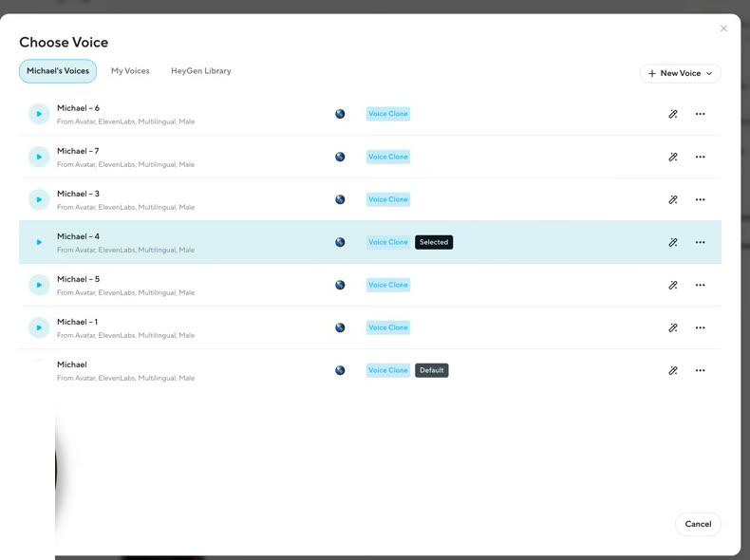The image size is (750, 560).
Task: Close the Choose Voice dialog
Action: click(723, 28)
